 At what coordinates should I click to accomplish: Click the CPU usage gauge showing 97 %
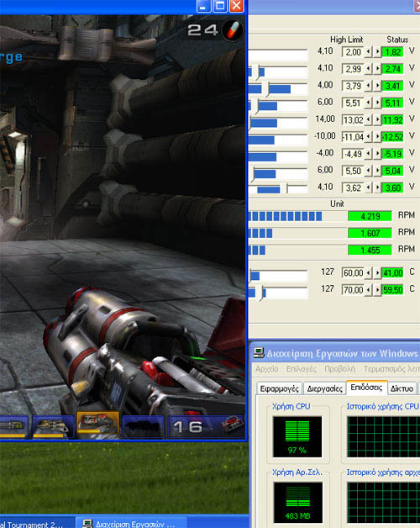coord(297,436)
